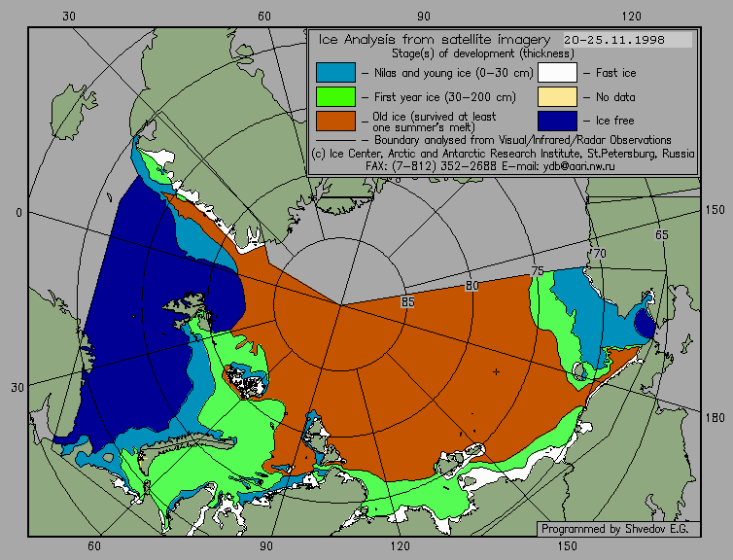
Task: Select the 75 latitude label
Action: click(x=538, y=270)
